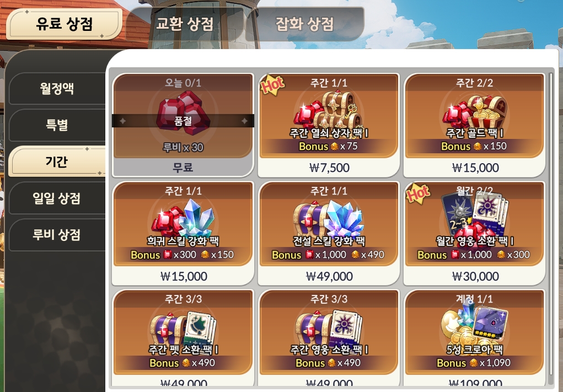Open the 전설 스킬 강화 팩 chest icon
The height and width of the screenshot is (392, 563).
click(329, 218)
